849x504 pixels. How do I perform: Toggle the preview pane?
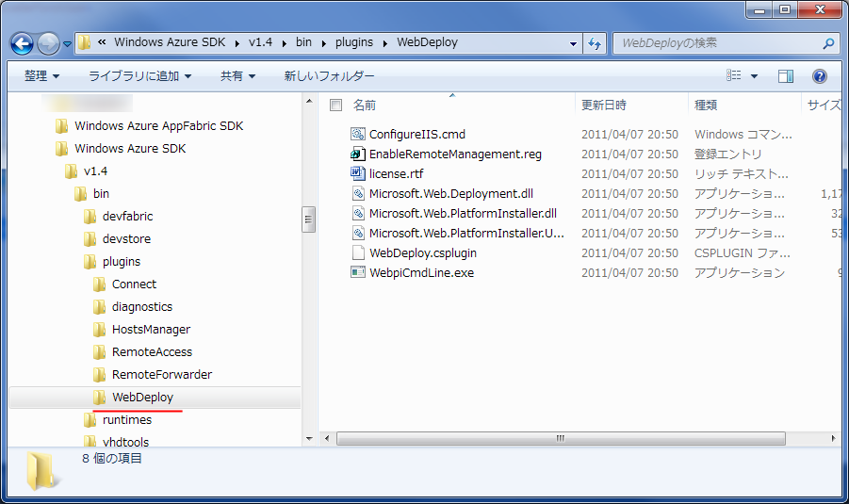point(786,76)
